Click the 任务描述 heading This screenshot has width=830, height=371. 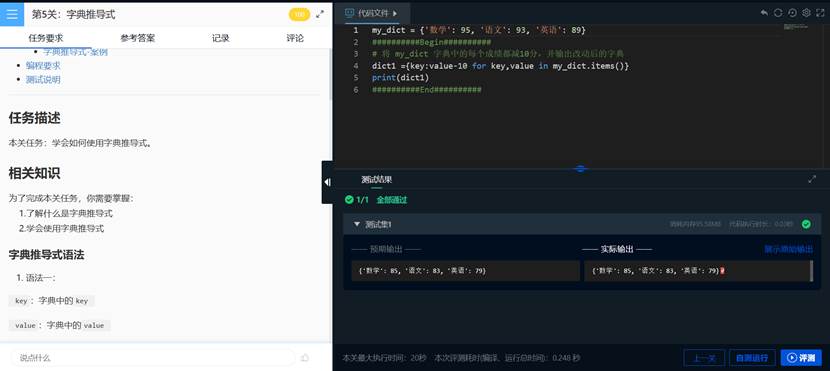pos(34,118)
